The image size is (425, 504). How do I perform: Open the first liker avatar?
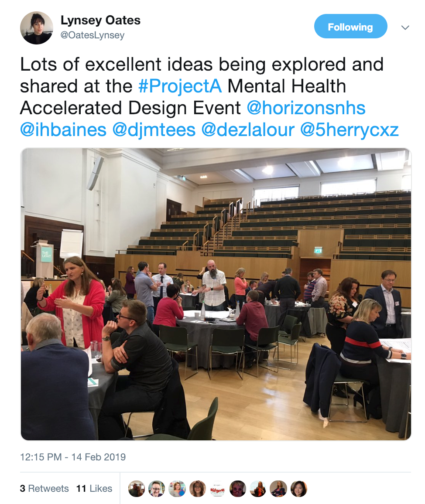(x=137, y=489)
